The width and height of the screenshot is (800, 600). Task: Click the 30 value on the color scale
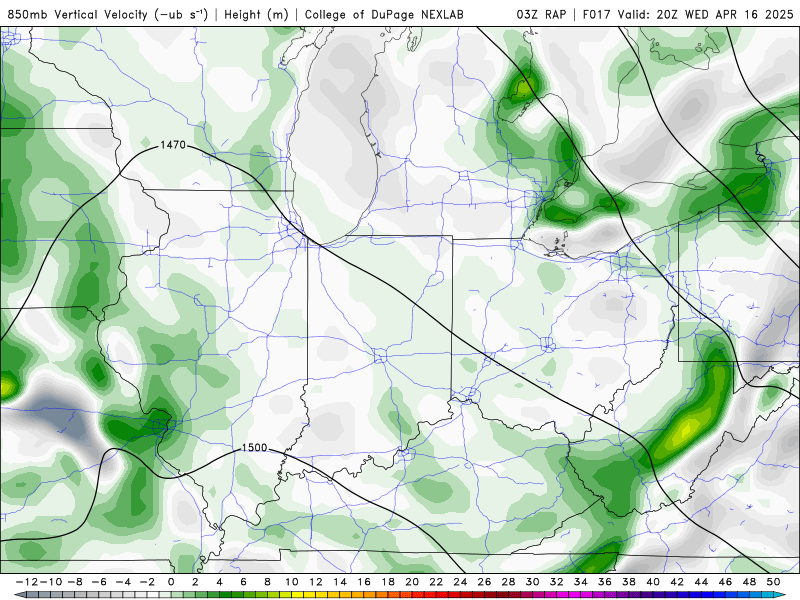532,582
